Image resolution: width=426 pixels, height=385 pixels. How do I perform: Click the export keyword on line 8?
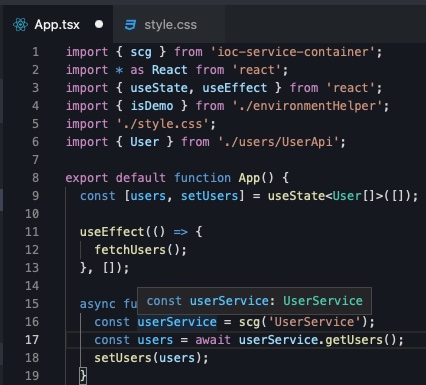(87, 178)
